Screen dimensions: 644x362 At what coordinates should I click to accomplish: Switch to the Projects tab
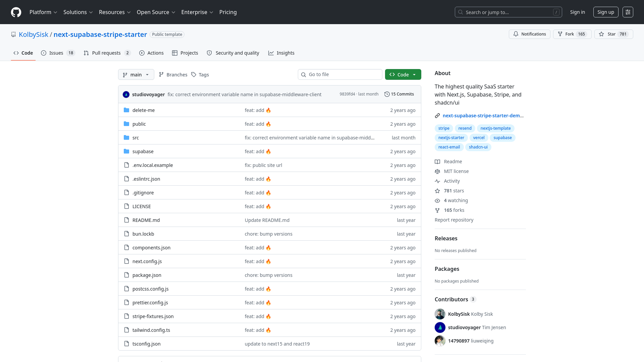click(185, 53)
